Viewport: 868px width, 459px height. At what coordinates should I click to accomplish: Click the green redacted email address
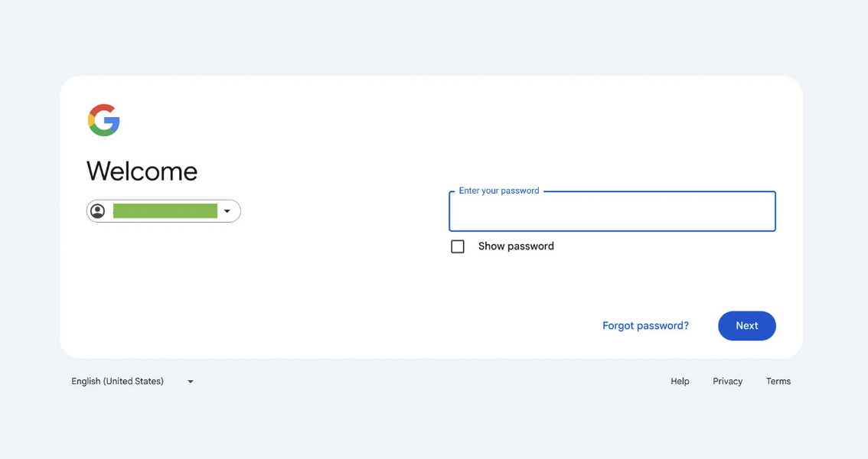coord(165,211)
